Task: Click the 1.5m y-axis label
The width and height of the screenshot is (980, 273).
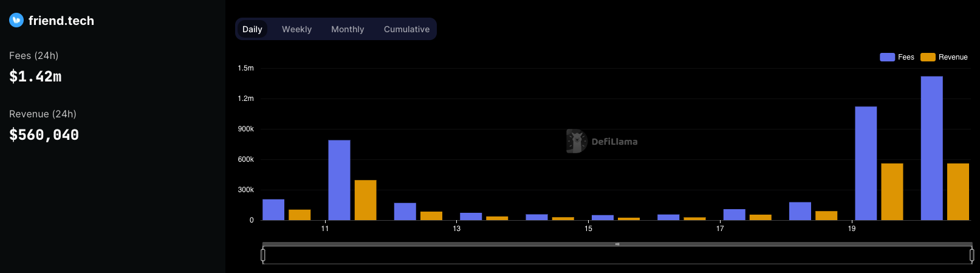Action: tap(246, 68)
